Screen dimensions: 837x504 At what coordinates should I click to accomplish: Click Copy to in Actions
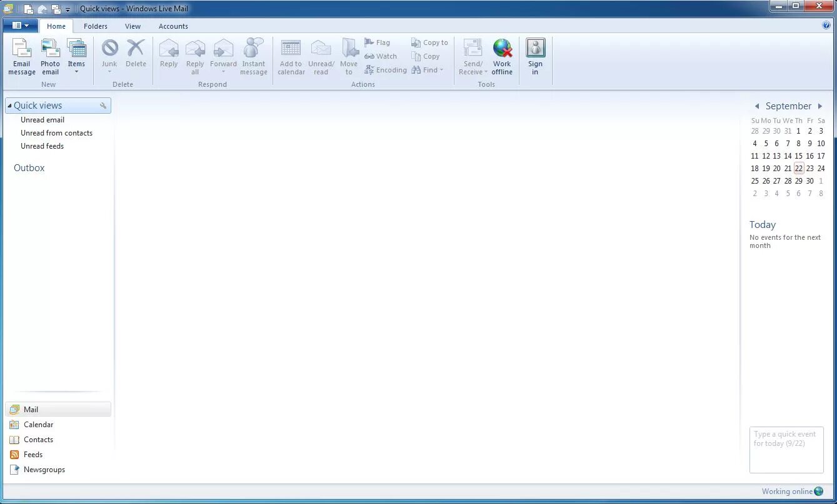pos(429,42)
